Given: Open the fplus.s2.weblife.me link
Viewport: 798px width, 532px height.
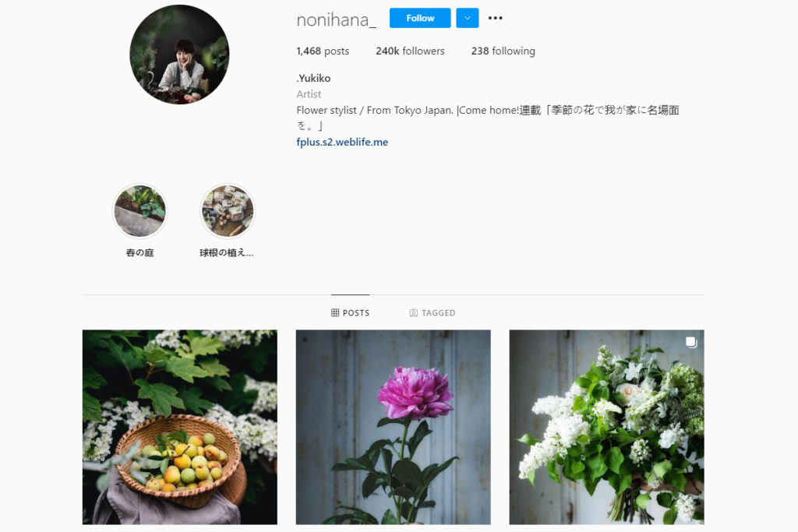Looking at the screenshot, I should coord(342,142).
